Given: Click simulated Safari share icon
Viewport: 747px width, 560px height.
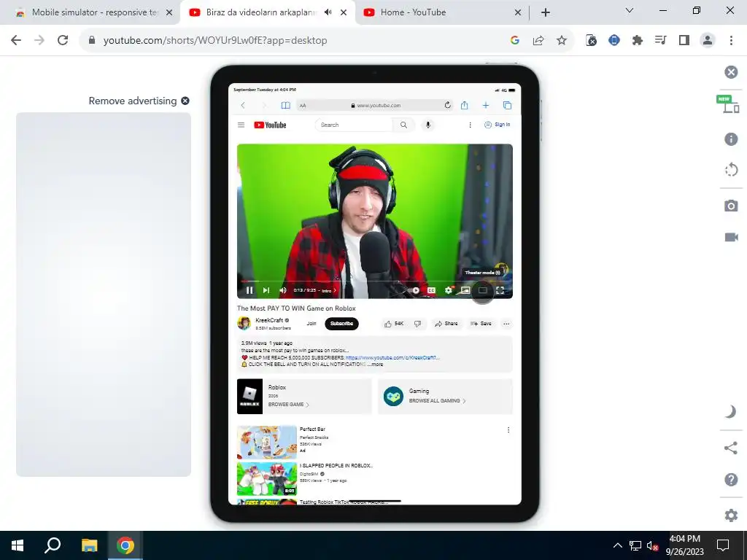Looking at the screenshot, I should pos(465,105).
